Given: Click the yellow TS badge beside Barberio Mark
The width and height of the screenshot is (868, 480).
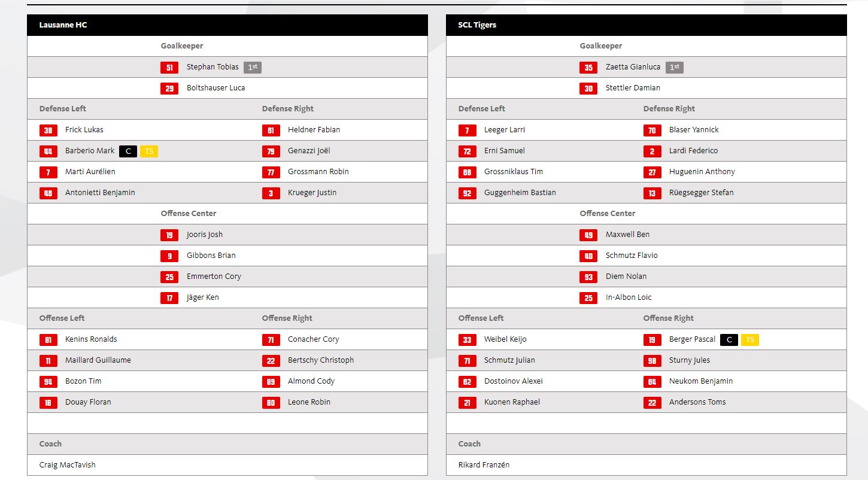Looking at the screenshot, I should [149, 151].
